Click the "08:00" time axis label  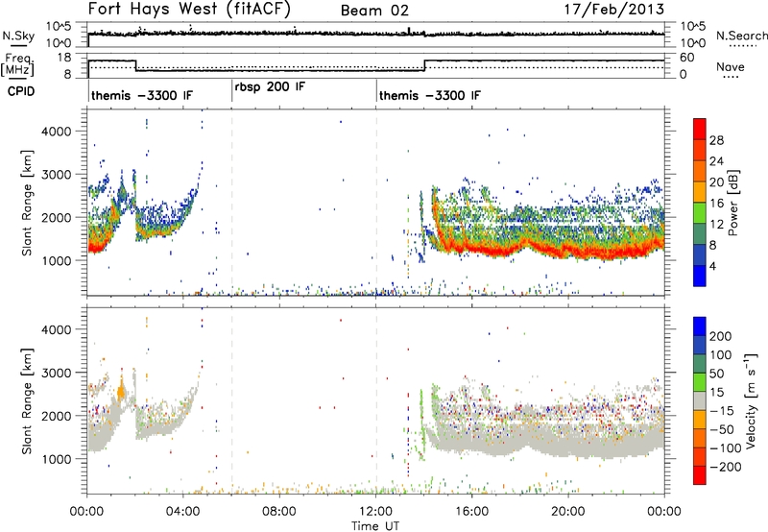click(x=279, y=512)
